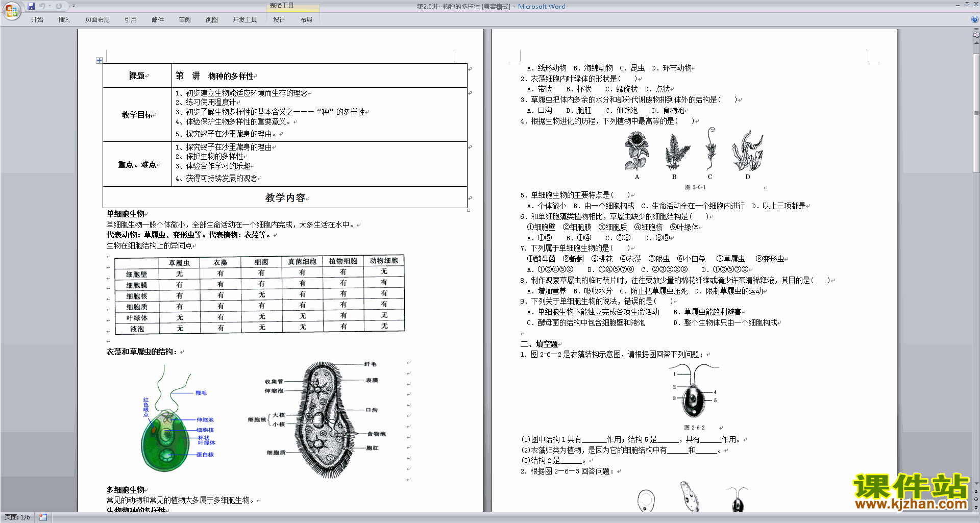Click the table resize handle below 教学内容 row
Viewport: 980px width, 523px height.
(469, 210)
